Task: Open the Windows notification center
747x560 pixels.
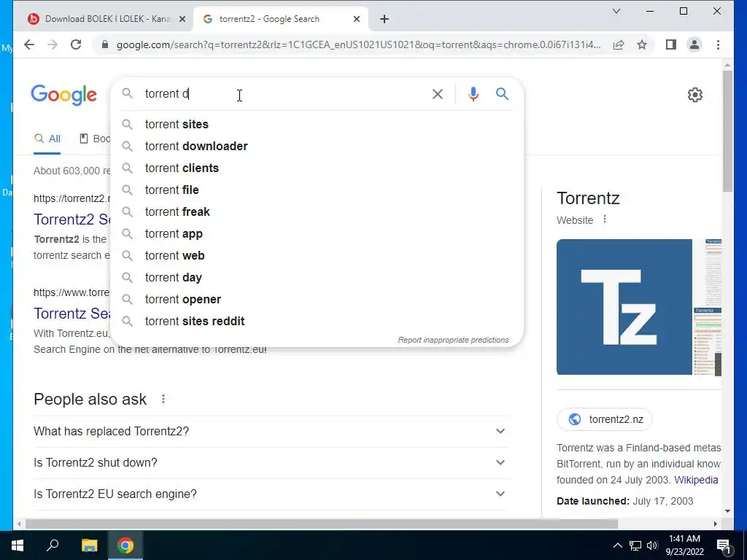Action: (x=724, y=545)
